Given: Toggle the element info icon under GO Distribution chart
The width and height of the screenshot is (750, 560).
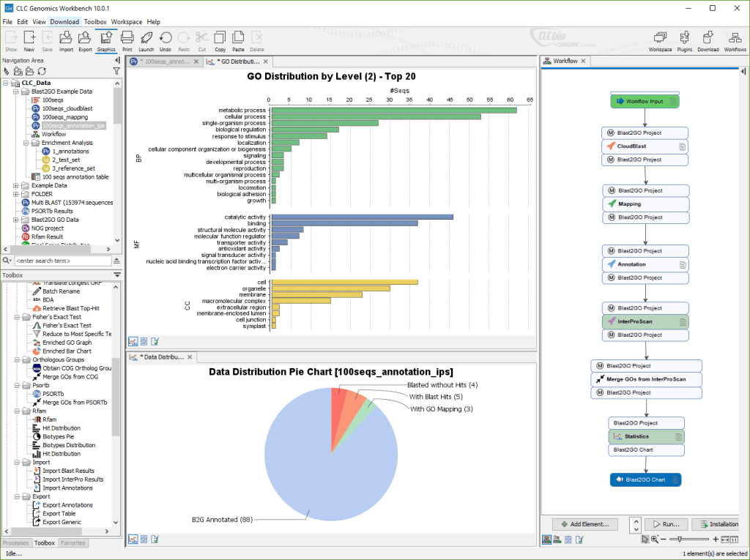Looking at the screenshot, I should pos(155,341).
